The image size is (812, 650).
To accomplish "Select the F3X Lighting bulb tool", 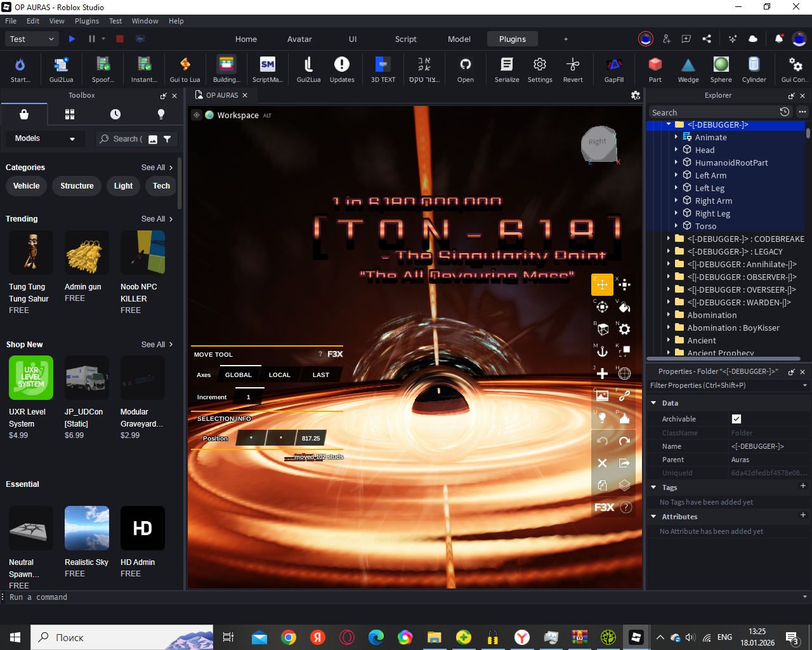I will click(x=602, y=418).
